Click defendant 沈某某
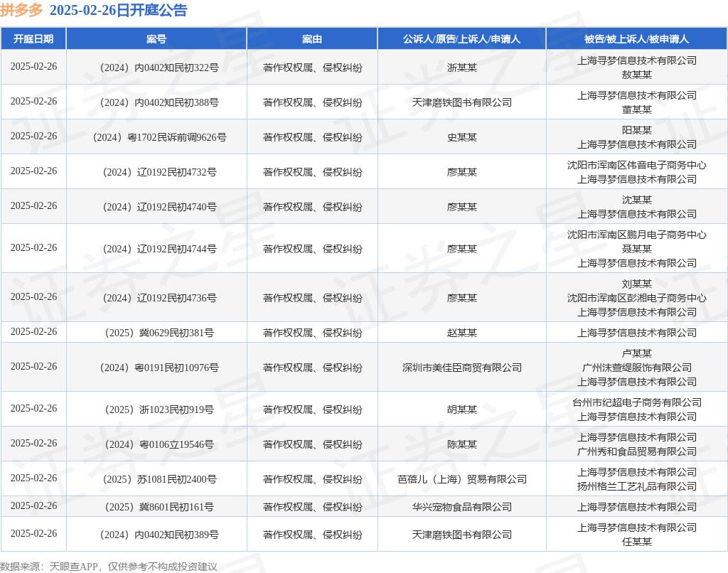This screenshot has width=728, height=573. (637, 200)
